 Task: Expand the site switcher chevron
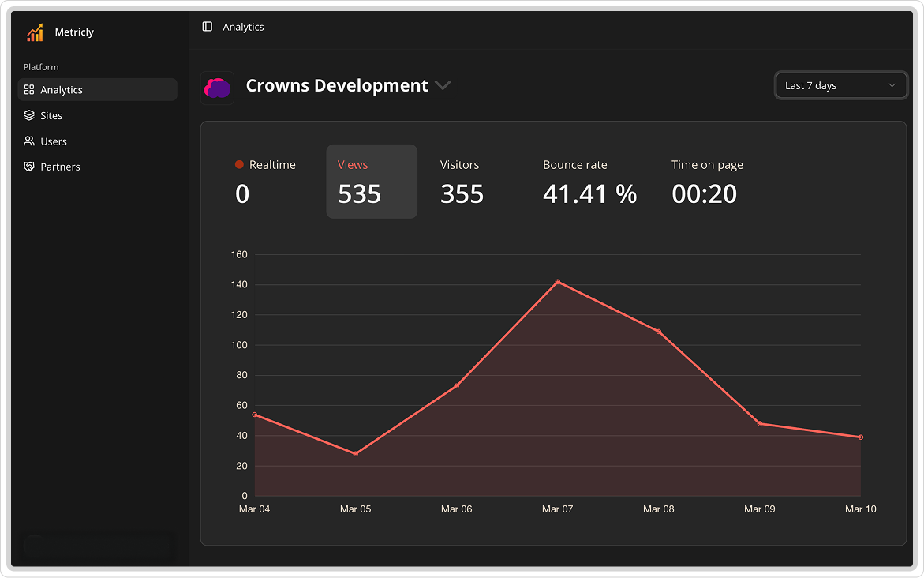tap(443, 85)
